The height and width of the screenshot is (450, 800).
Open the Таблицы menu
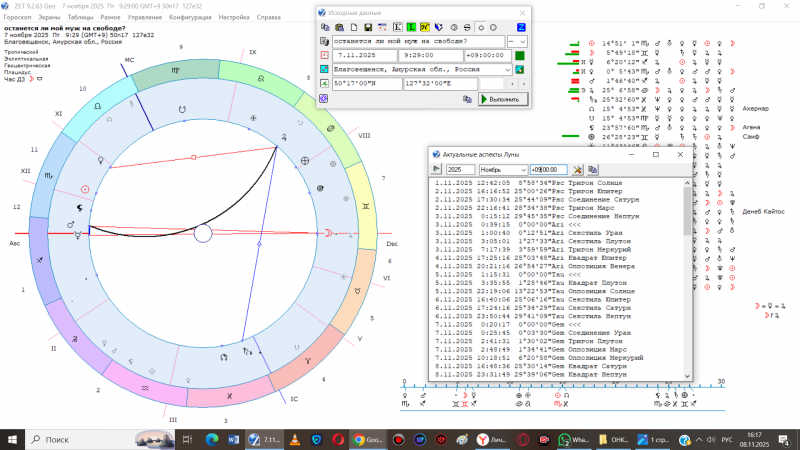(x=83, y=18)
